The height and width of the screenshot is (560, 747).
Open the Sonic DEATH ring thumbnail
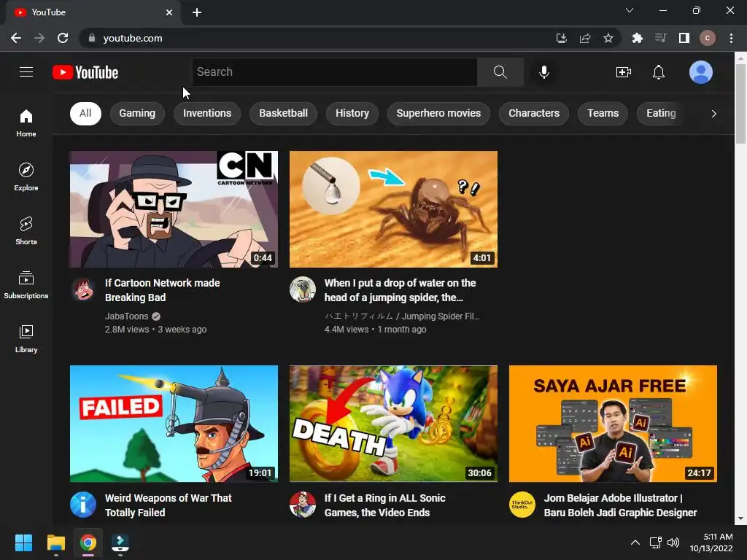click(x=393, y=424)
